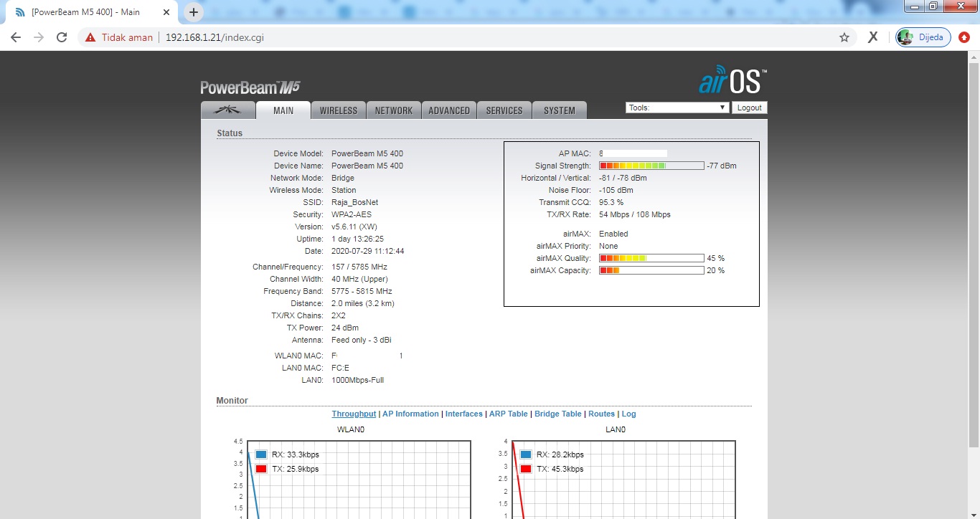Click TX Power value 24 dBm

[345, 328]
